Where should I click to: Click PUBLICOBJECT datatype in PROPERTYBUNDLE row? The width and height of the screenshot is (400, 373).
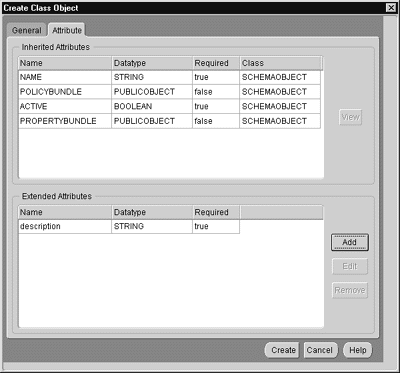tap(152, 121)
